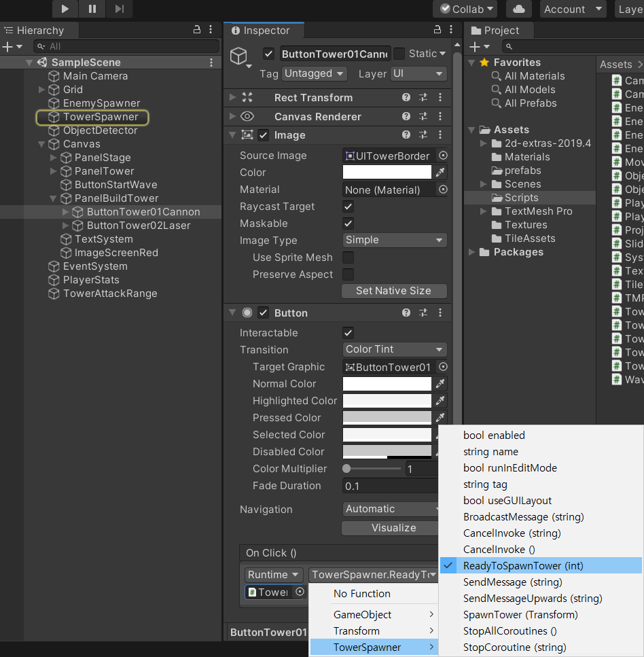Click the Set Native Size button
Screen dimensions: 644x657
[x=393, y=291]
